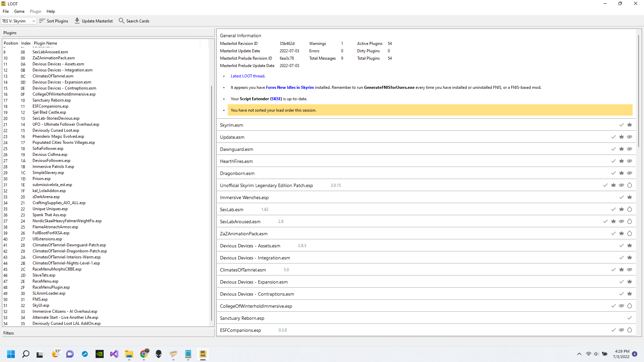This screenshot has width=644, height=362.
Task: Click the active checkmark on Dragonborn.esm card
Action: pos(613,173)
